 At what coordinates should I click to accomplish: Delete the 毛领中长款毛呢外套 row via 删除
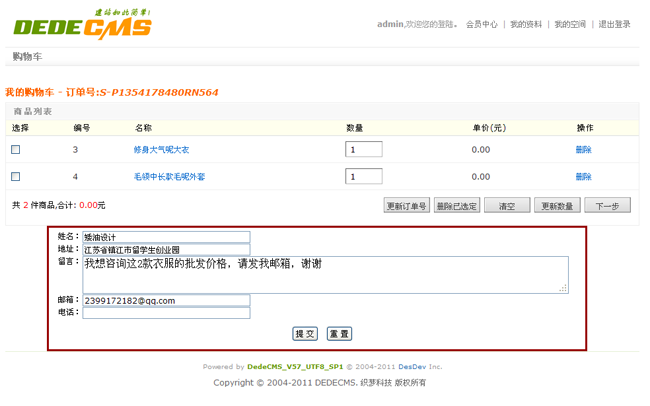click(583, 177)
